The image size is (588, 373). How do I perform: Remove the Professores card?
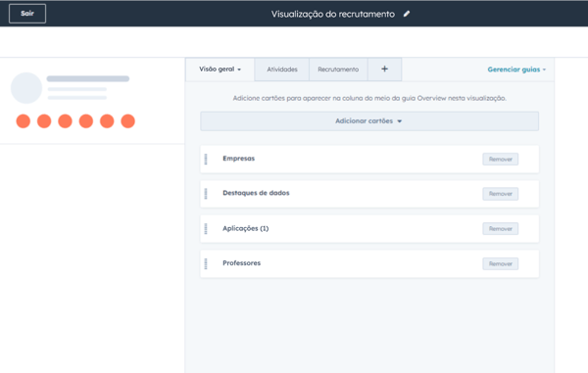tap(500, 263)
